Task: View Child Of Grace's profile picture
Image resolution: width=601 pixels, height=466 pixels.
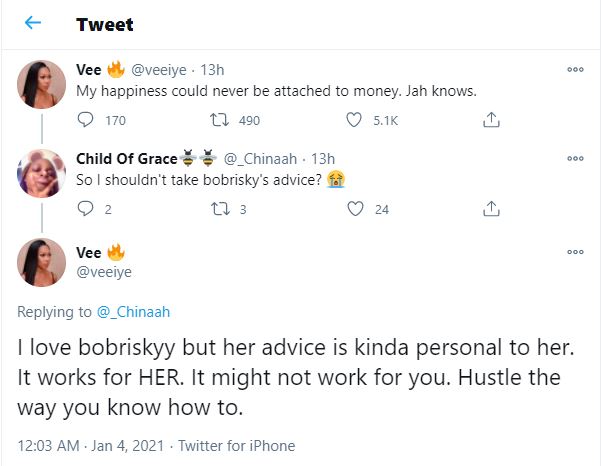Action: coord(43,176)
